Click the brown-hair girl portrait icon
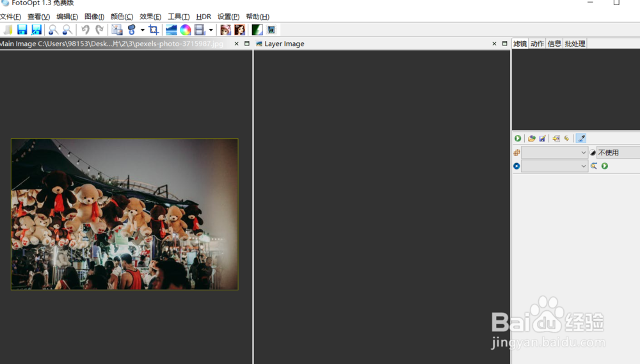The image size is (640, 364). pyautogui.click(x=239, y=30)
